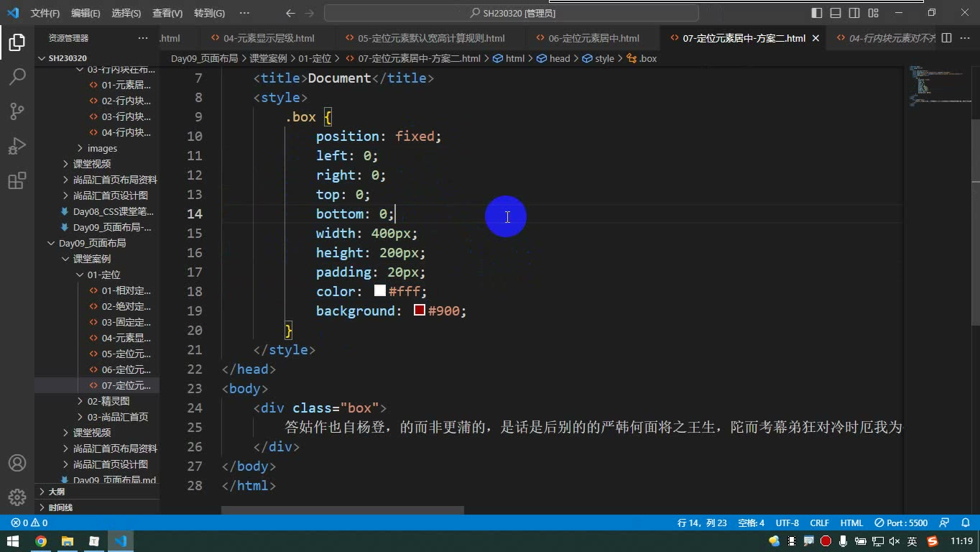The width and height of the screenshot is (980, 552).
Task: Open Explorer panel more actions ellipsis
Action: [x=144, y=38]
